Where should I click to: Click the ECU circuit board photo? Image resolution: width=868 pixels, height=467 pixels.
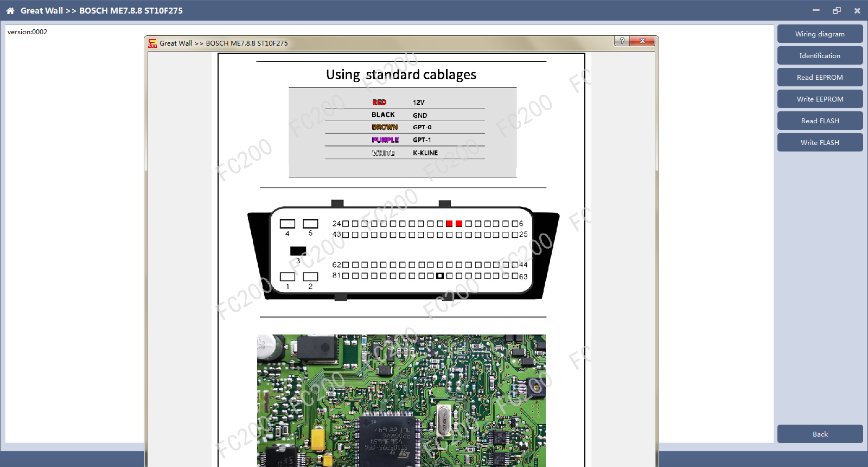pos(401,401)
